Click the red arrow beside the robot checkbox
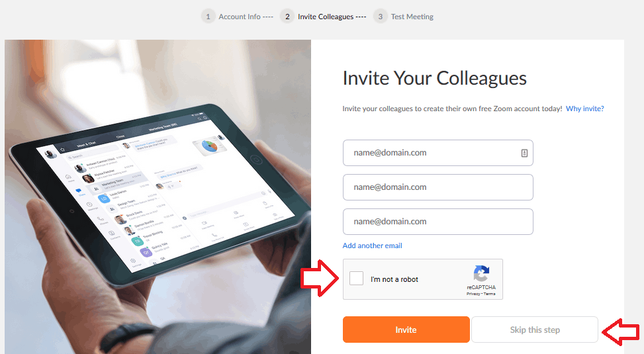Viewport: 644px width, 354px height. tap(320, 278)
